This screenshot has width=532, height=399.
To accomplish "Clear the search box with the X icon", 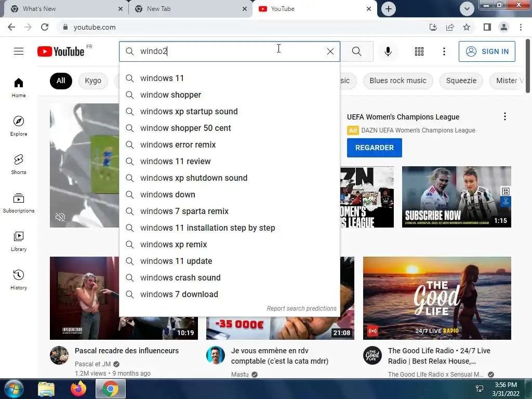I will [330, 51].
